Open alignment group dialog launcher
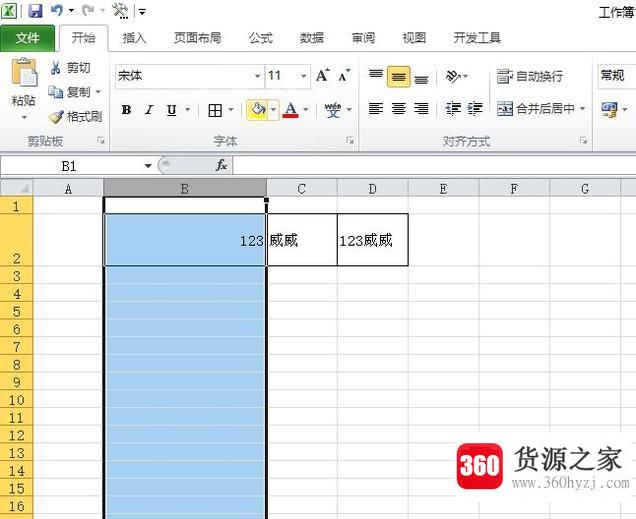Image resolution: width=636 pixels, height=519 pixels. (x=583, y=141)
